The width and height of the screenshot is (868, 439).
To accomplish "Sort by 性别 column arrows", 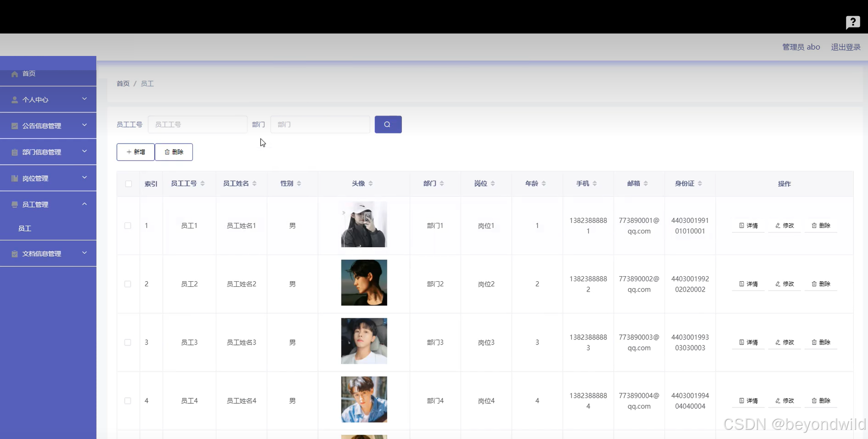I will point(299,183).
